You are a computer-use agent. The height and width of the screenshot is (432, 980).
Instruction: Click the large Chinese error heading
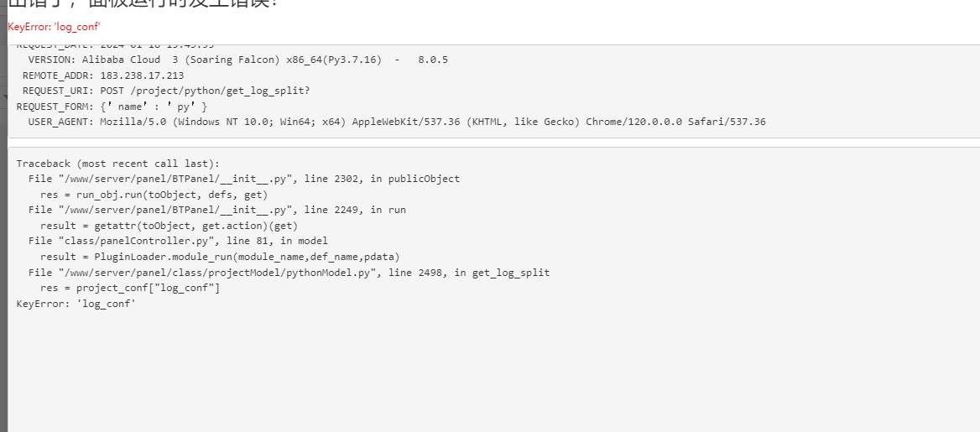click(143, 3)
